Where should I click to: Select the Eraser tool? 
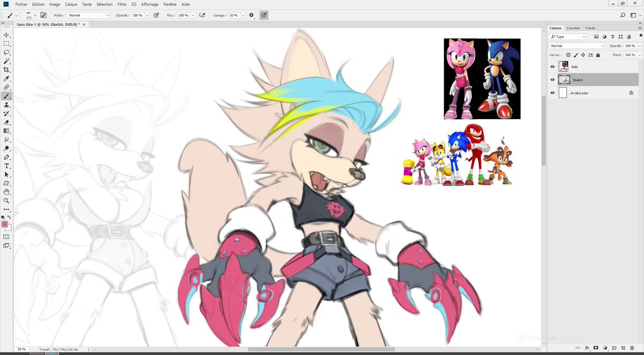coord(6,122)
